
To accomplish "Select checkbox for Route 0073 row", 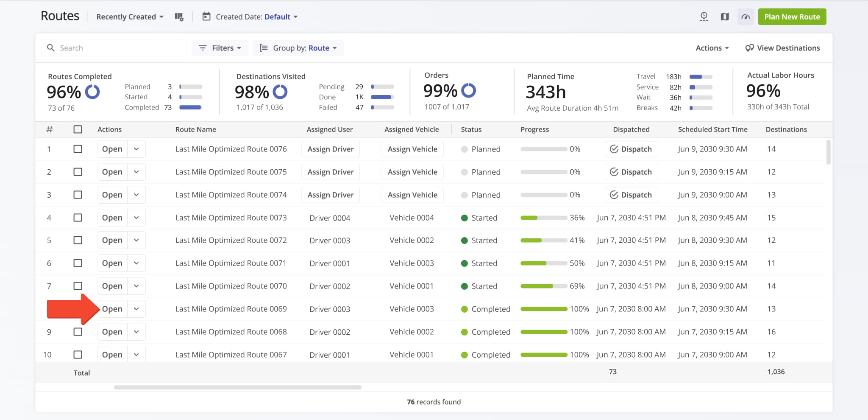I will (x=78, y=218).
